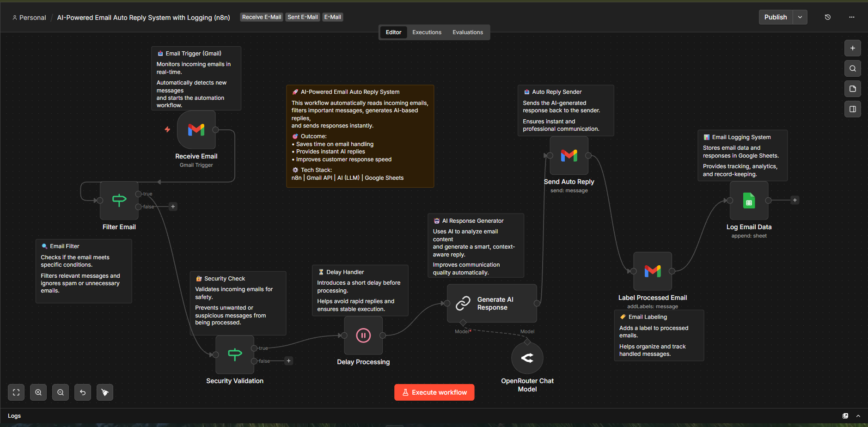Click the Receive Email output connector
Image resolution: width=868 pixels, height=427 pixels.
(215, 130)
